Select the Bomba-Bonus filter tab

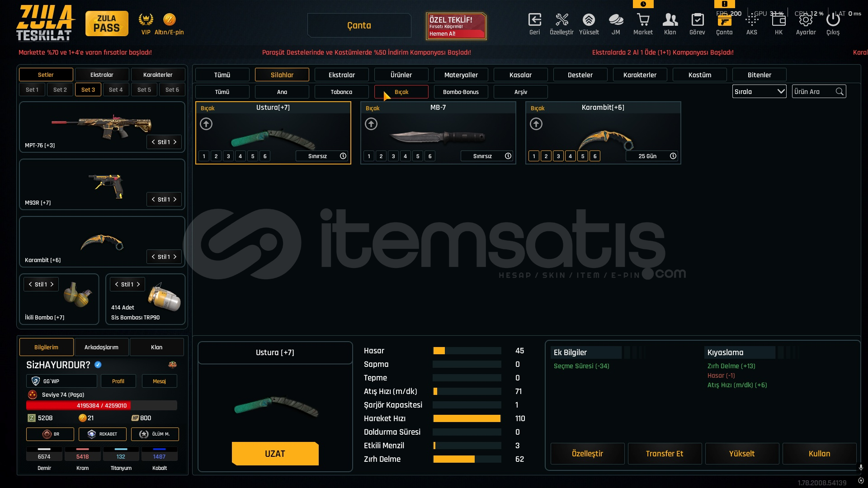(461, 92)
